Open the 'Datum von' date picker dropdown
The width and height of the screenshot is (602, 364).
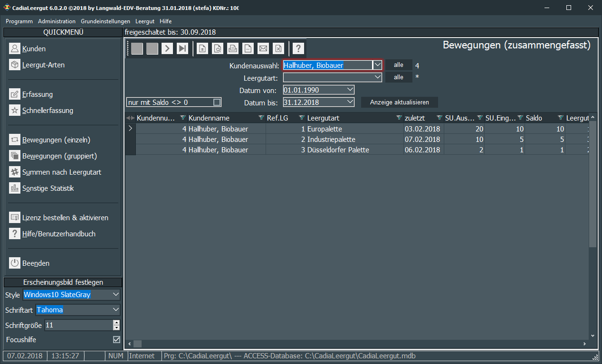pyautogui.click(x=350, y=90)
